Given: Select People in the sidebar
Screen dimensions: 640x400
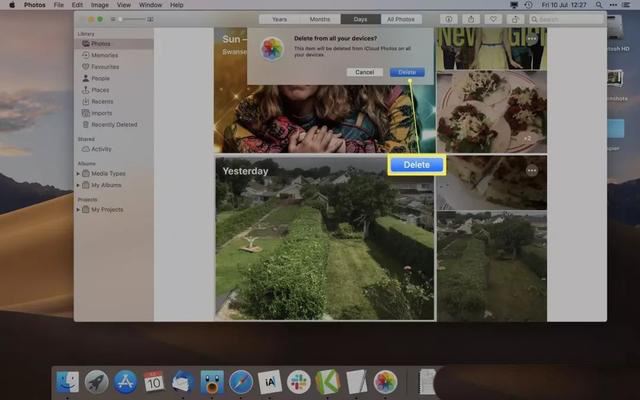Looking at the screenshot, I should [x=103, y=78].
